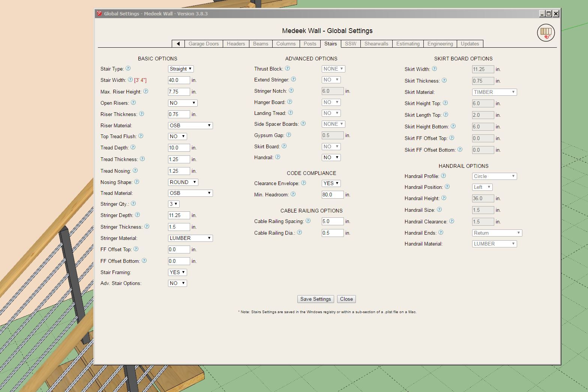The height and width of the screenshot is (392, 588).
Task: Click the Tread Depth help icon
Action: [133, 147]
